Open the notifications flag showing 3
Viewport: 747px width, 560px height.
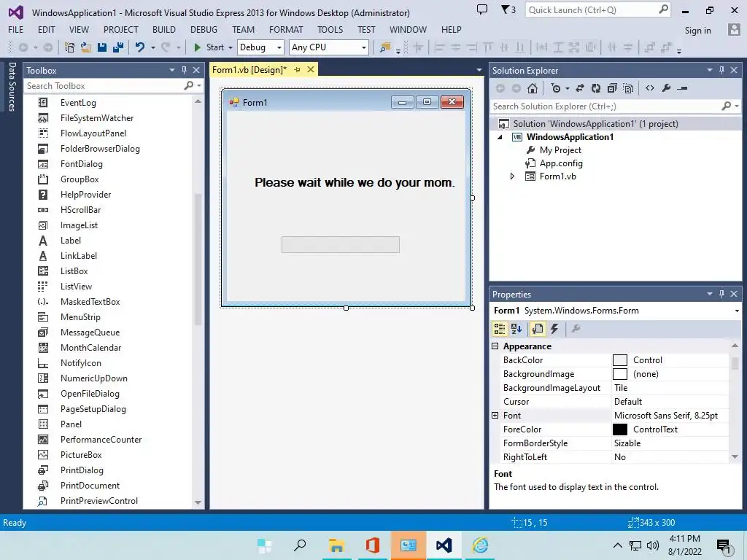pyautogui.click(x=508, y=9)
